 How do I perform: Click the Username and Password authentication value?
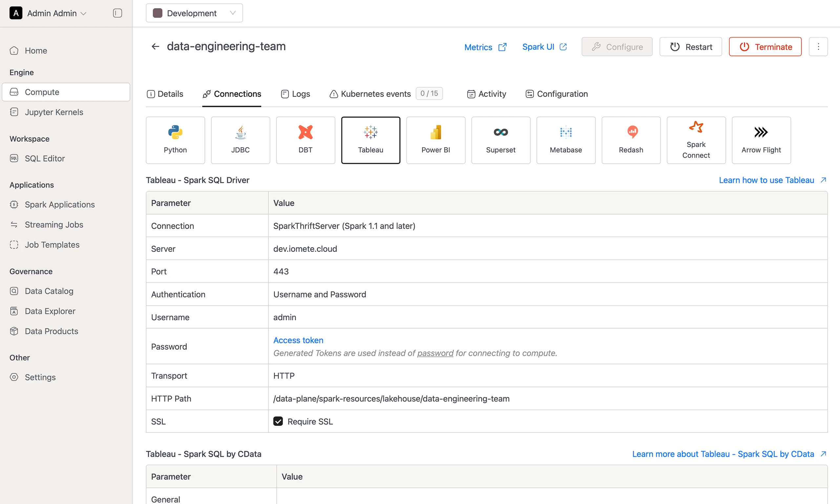(x=320, y=294)
